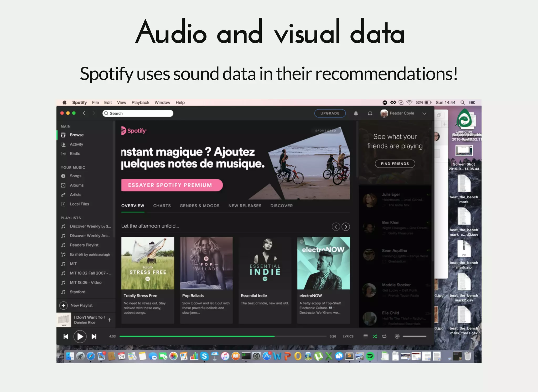Image resolution: width=538 pixels, height=392 pixels.
Task: Click Essayer Spotify Premium button
Action: tap(172, 185)
